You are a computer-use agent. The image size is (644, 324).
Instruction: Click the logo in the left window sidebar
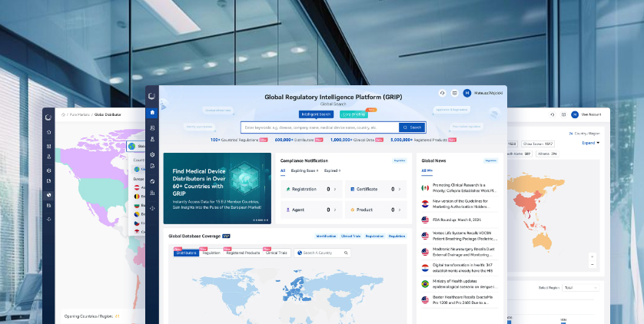[x=48, y=117]
